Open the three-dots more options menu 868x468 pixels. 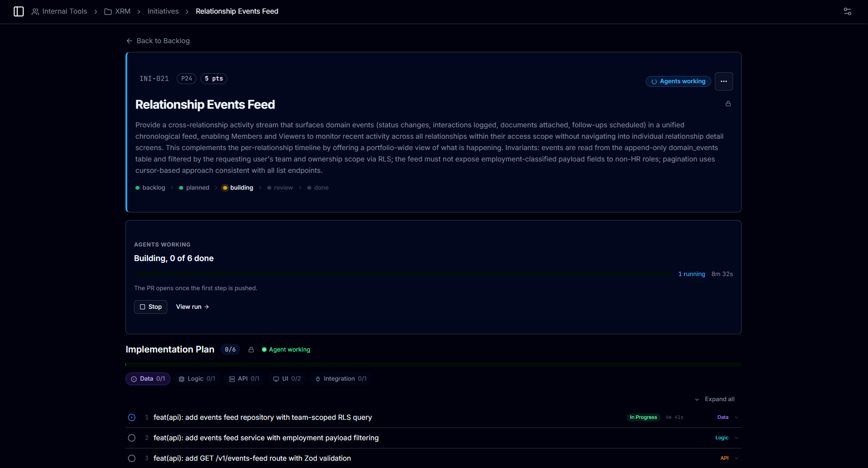pyautogui.click(x=724, y=81)
